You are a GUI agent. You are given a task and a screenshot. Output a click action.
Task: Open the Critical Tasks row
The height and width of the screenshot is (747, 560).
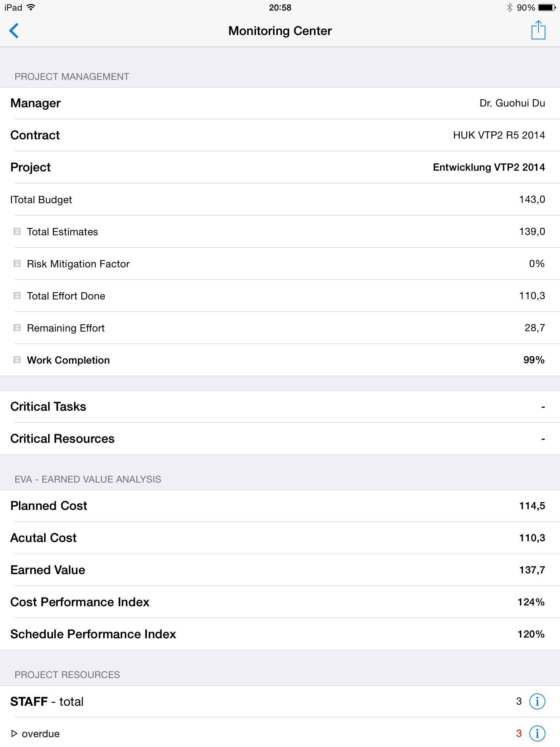coord(280,406)
